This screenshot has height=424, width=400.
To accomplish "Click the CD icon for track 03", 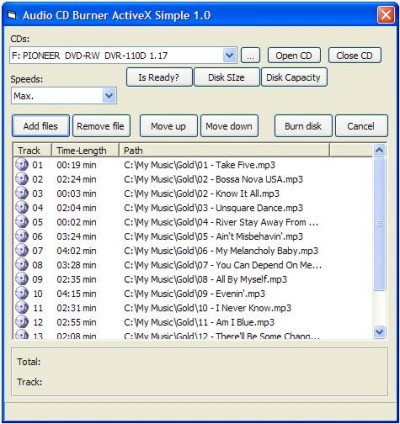I will [x=22, y=193].
